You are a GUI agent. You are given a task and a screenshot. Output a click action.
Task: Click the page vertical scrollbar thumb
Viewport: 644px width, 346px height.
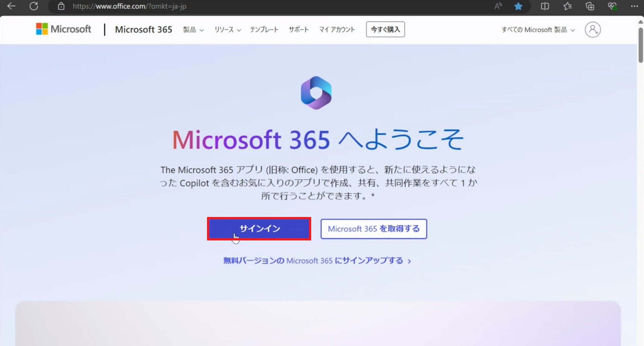click(x=641, y=45)
